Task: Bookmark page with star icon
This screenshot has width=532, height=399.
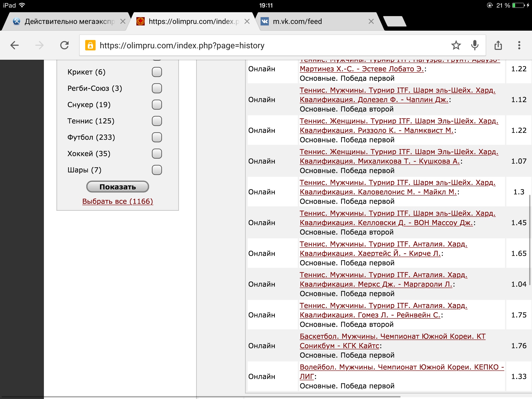Action: (456, 45)
